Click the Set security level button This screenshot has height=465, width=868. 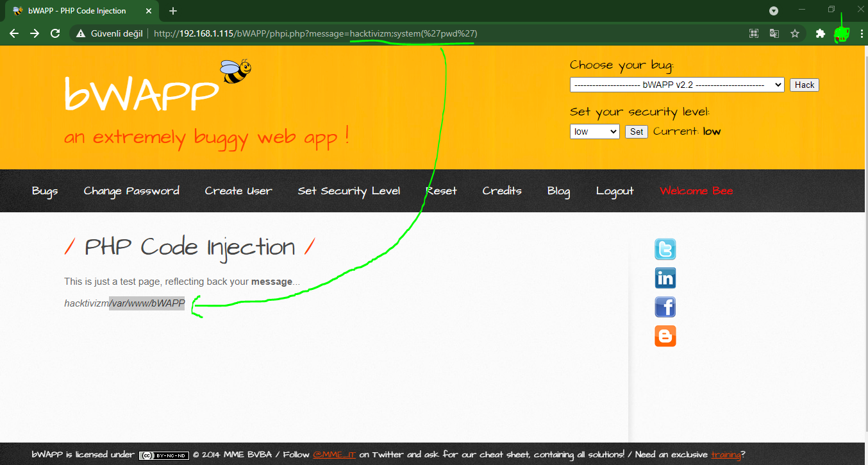pos(637,131)
